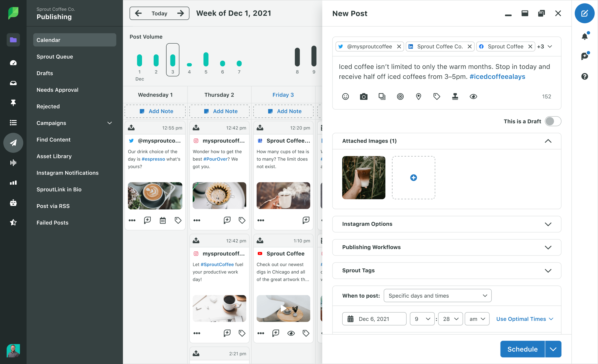The height and width of the screenshot is (364, 598).
Task: Click the Sprout Queue sidebar icon
Action: (55, 56)
